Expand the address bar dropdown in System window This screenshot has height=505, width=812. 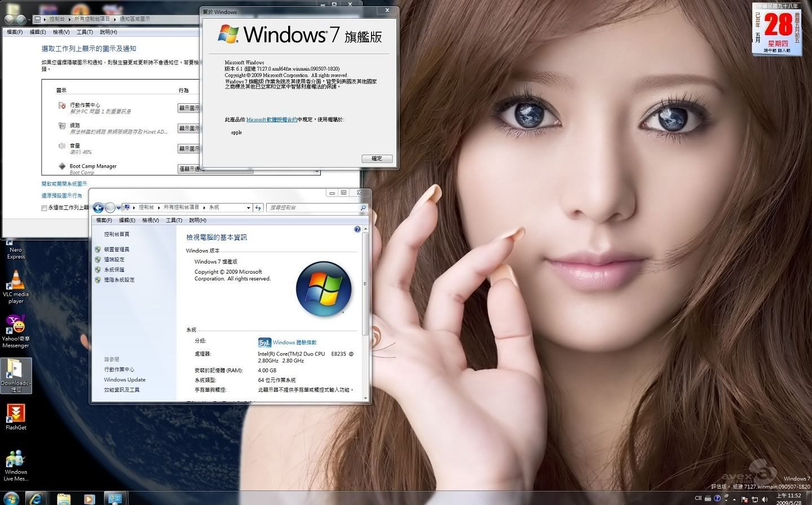[248, 208]
